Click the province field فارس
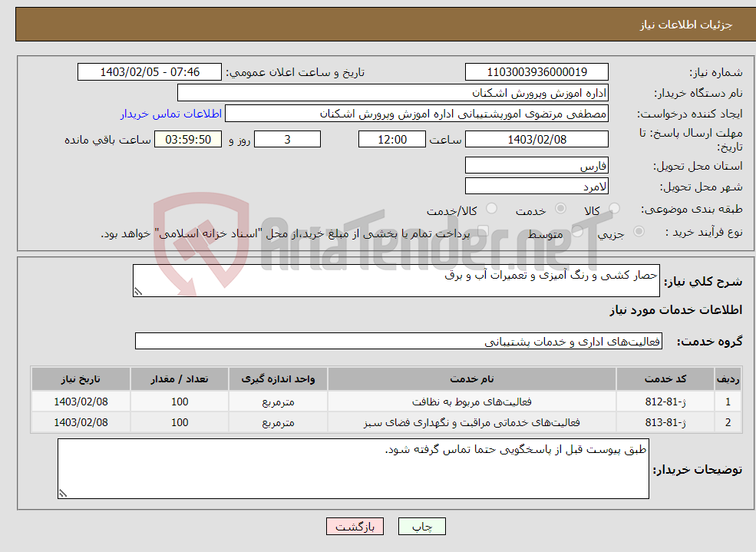The height and width of the screenshot is (552, 756). 536,165
